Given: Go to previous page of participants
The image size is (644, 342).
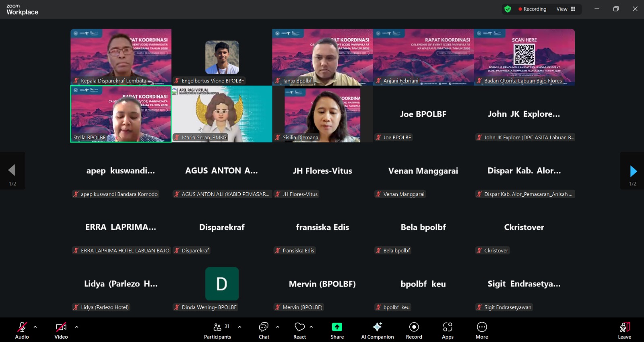Looking at the screenshot, I should pos(12,170).
